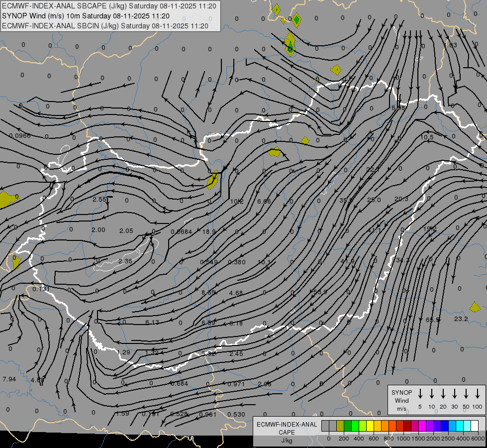
Task: Click the 41.9 CAPE value on map
Action: 347,261
